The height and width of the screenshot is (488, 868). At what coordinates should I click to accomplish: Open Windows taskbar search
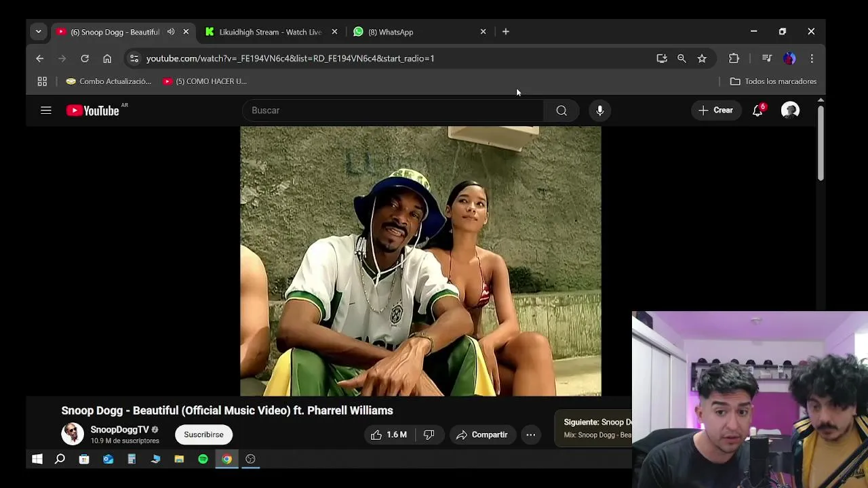pos(60,459)
